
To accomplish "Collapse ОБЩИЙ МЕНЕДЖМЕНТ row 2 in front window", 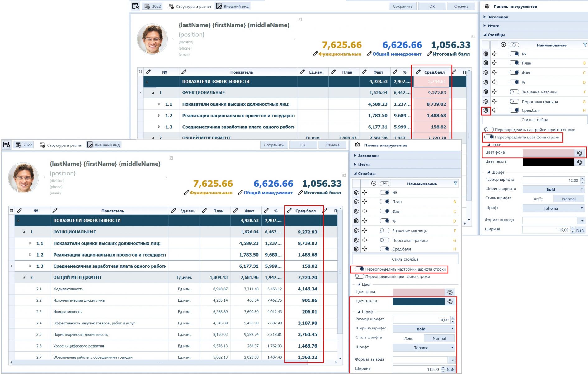I will point(24,277).
